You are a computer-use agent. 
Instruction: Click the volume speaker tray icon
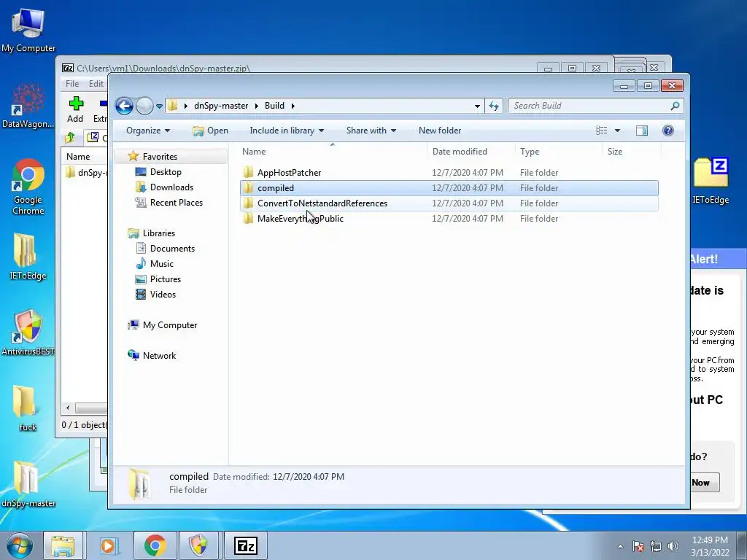673,546
